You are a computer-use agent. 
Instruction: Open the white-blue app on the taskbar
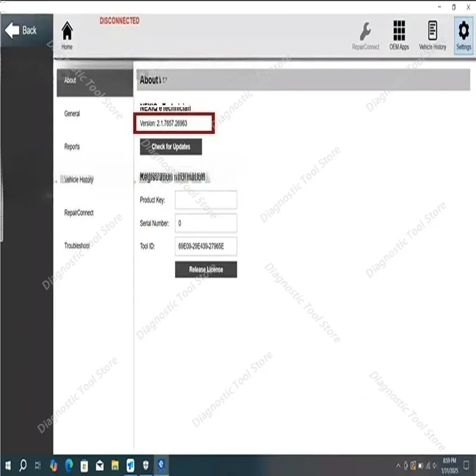(x=130, y=465)
